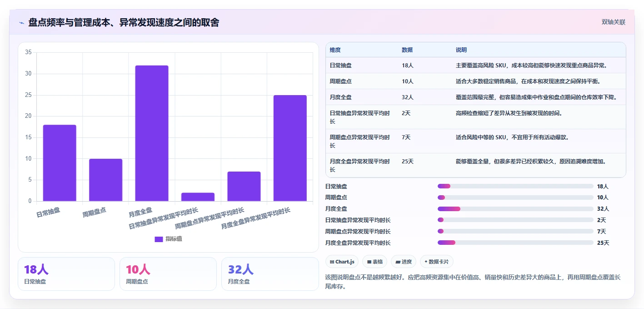The height and width of the screenshot is (309, 644).
Task: Click the progress bar showing 2天
Action: pos(515,220)
